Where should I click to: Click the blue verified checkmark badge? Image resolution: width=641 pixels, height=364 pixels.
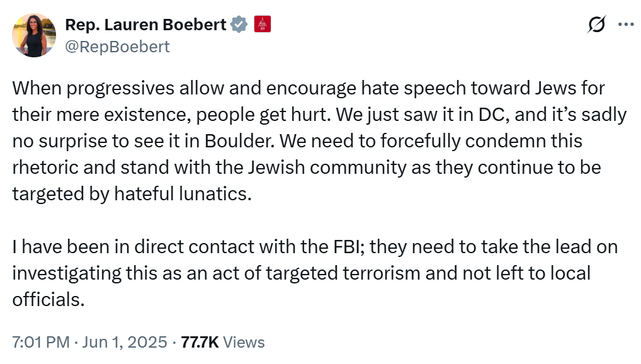point(238,25)
